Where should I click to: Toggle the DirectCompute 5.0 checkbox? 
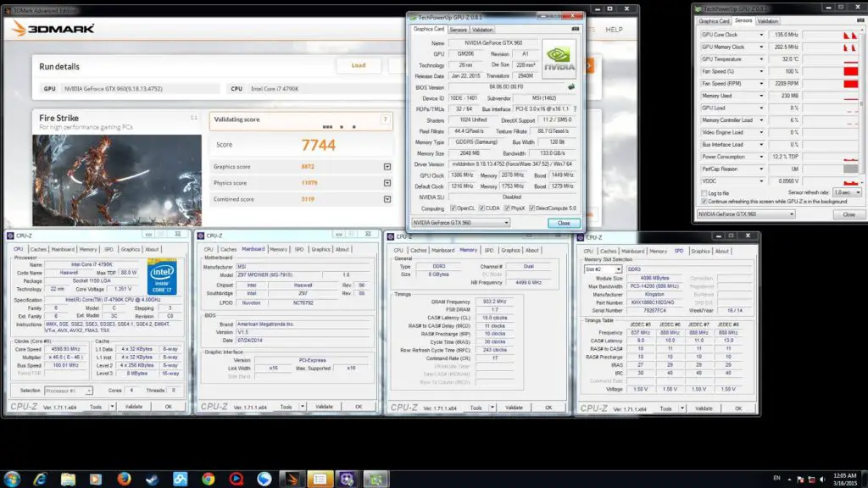pyautogui.click(x=532, y=208)
